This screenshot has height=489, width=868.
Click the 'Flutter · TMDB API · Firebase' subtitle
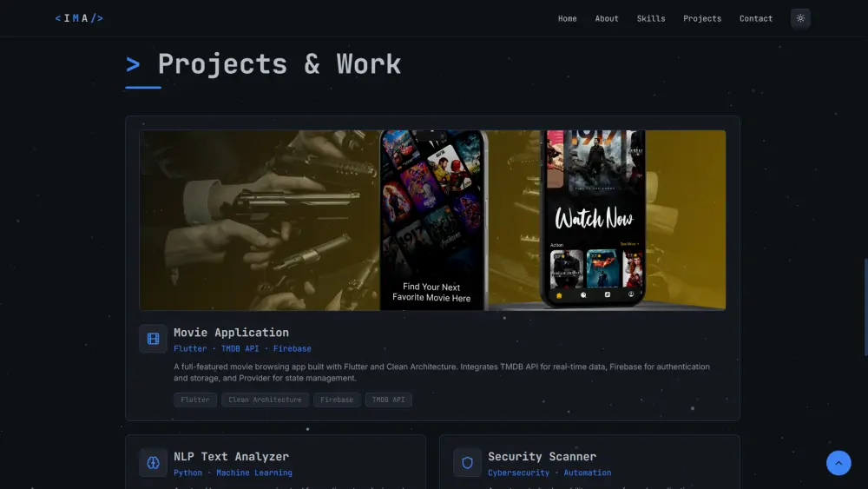coord(242,348)
